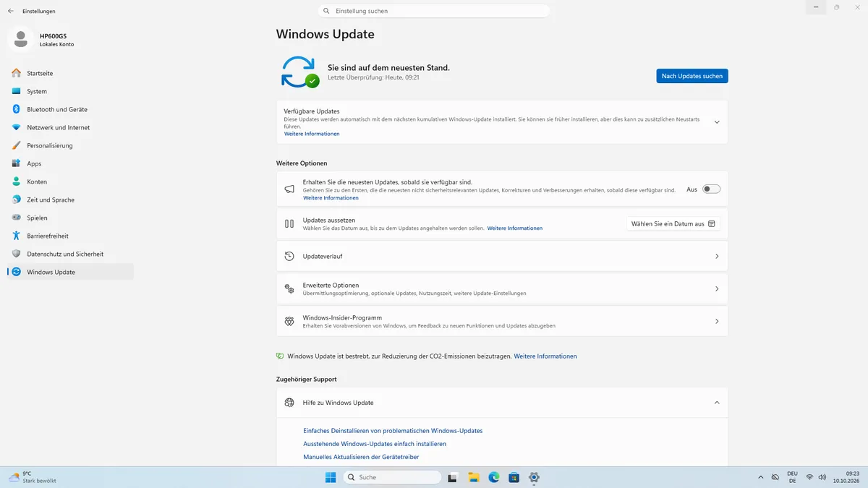Click Nach Updates suchen button
The width and height of the screenshot is (868, 488).
[x=692, y=76]
